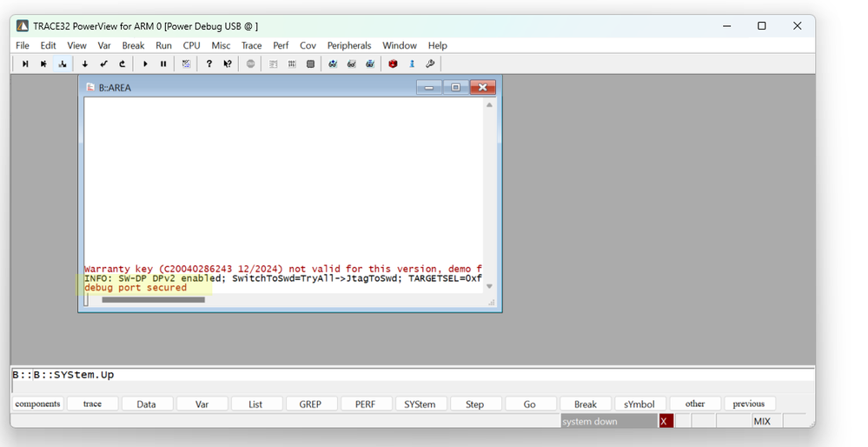Open the Trace menu
This screenshot has width=868, height=447.
click(251, 45)
